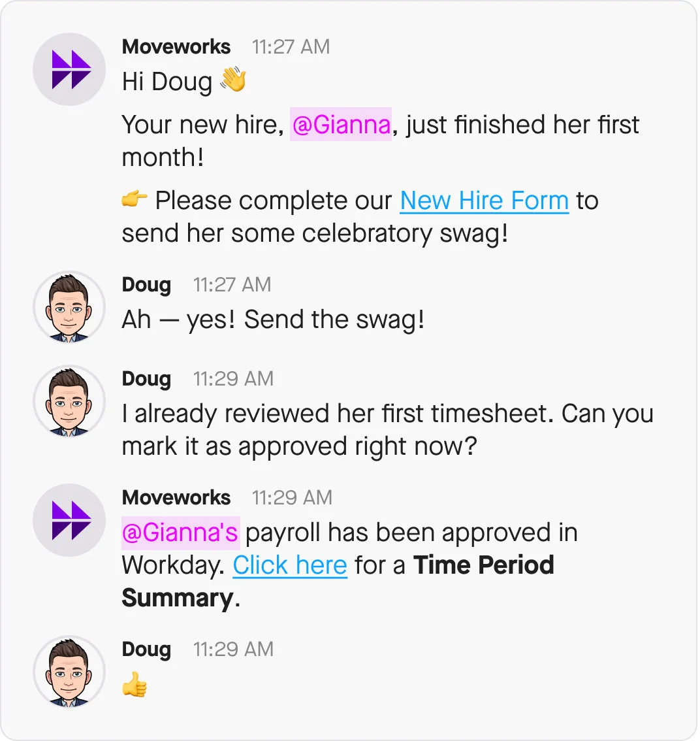
Task: Click the bold "Time Period Summary" text
Action: point(483,565)
